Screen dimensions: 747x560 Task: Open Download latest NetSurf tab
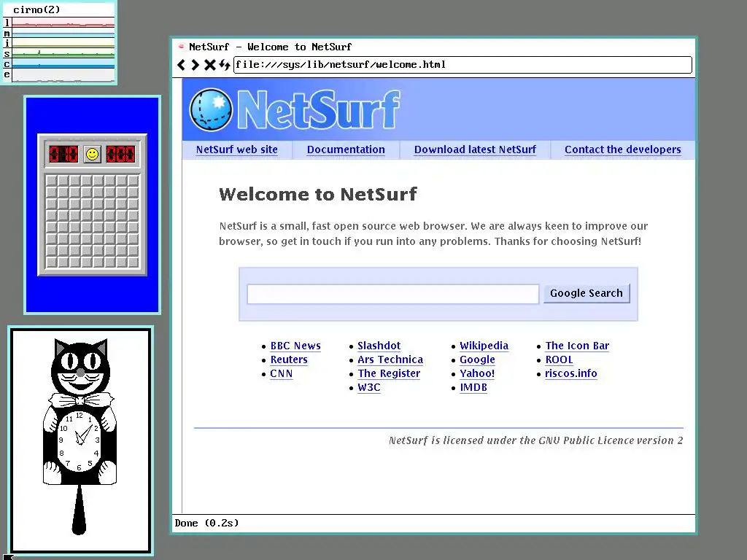(x=475, y=149)
